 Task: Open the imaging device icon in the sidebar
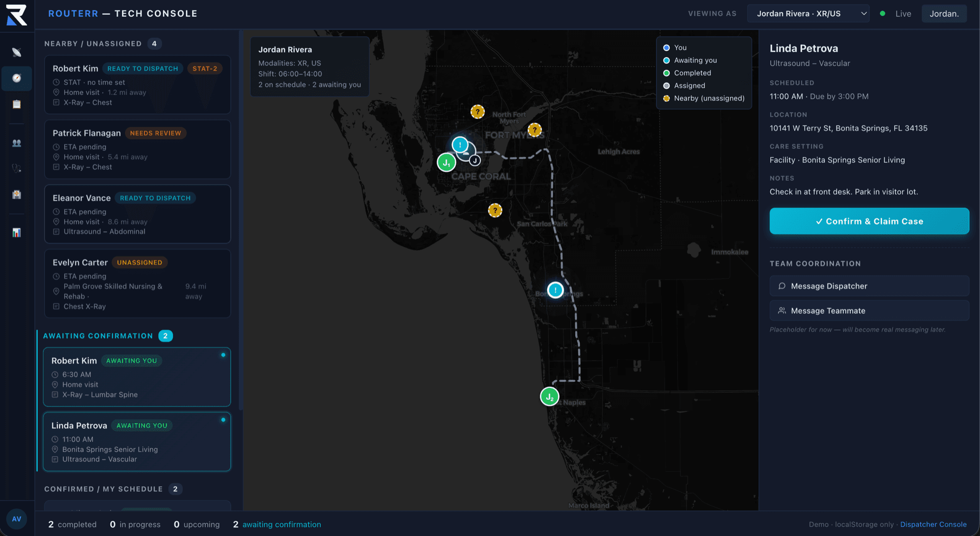click(17, 194)
